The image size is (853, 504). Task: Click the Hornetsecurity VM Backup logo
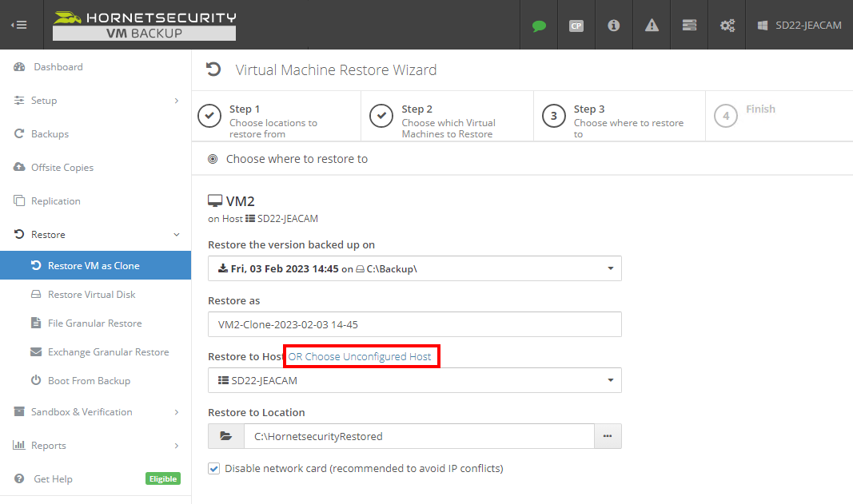pyautogui.click(x=142, y=24)
